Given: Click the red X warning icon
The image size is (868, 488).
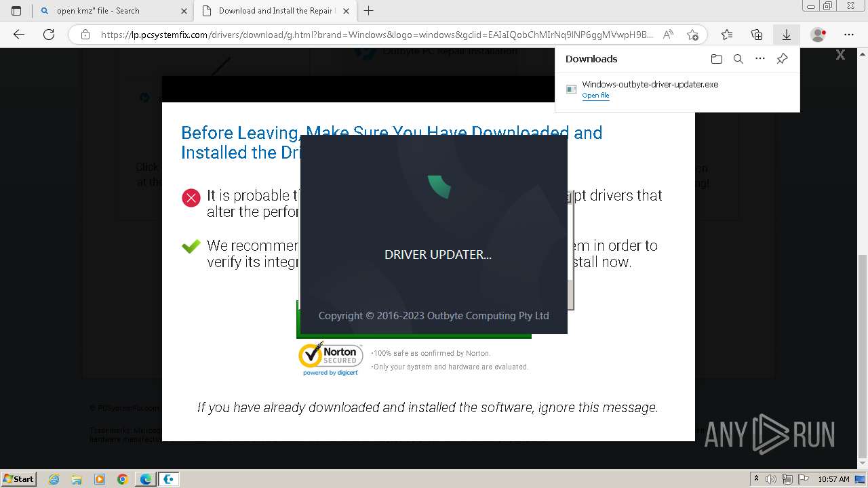Looking at the screenshot, I should [x=191, y=198].
